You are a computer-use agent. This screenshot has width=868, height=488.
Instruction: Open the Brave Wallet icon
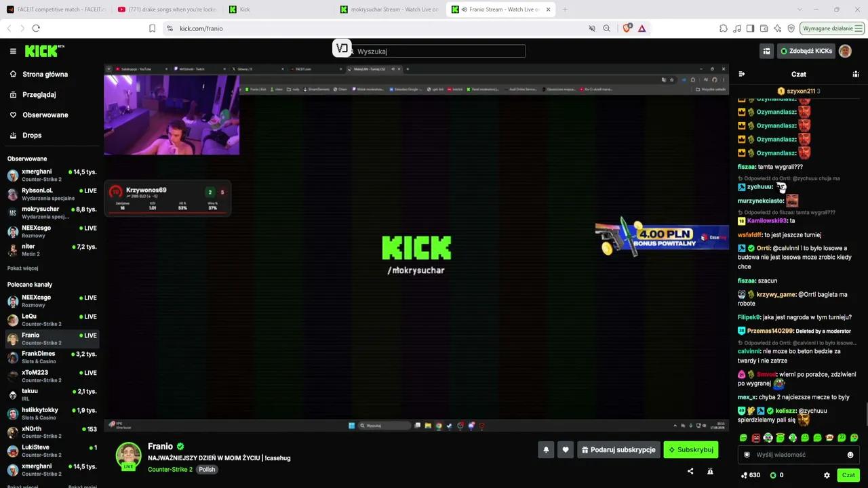pyautogui.click(x=764, y=28)
